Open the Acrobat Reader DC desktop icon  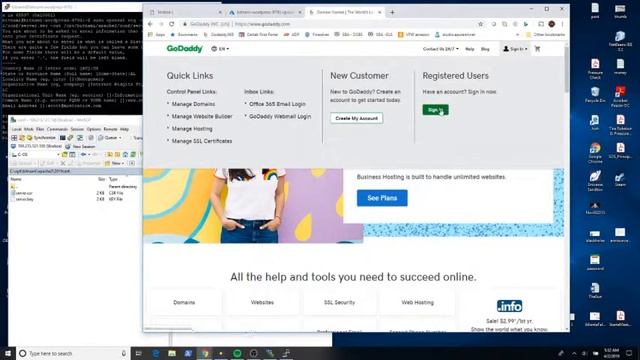pos(620,97)
